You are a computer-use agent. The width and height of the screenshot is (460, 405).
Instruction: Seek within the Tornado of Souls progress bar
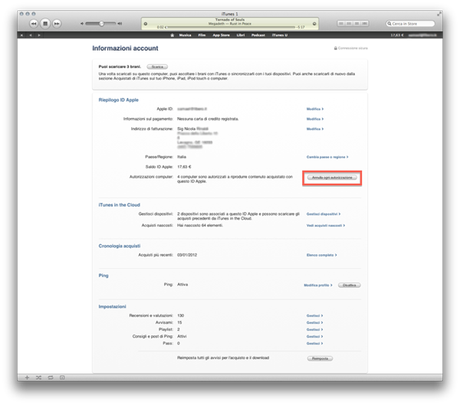pyautogui.click(x=230, y=27)
